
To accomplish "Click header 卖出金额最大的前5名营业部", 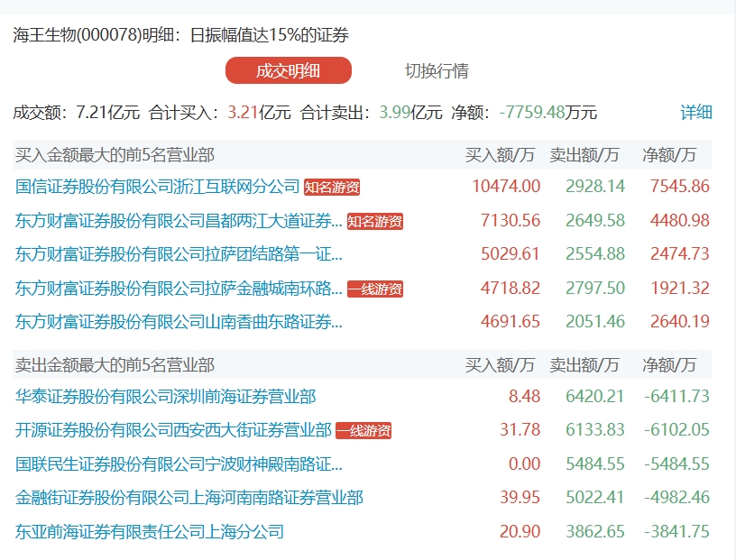I will (x=115, y=365).
